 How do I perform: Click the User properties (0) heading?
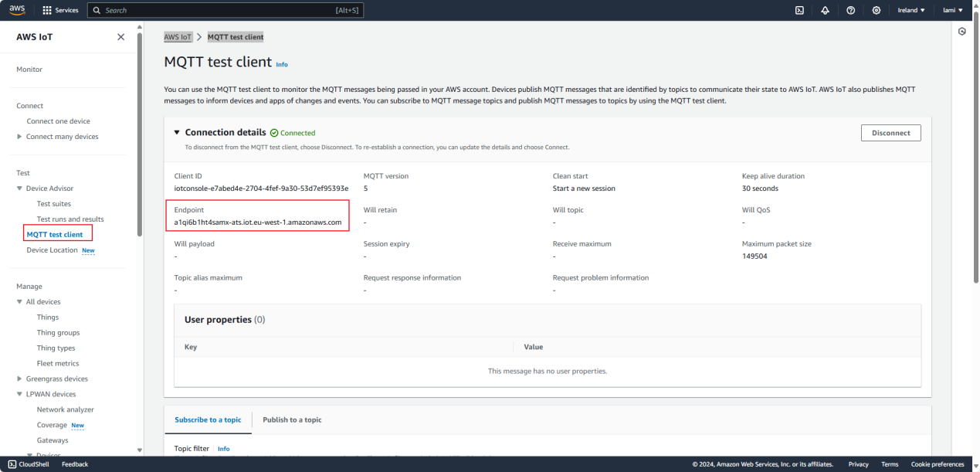[x=225, y=320]
